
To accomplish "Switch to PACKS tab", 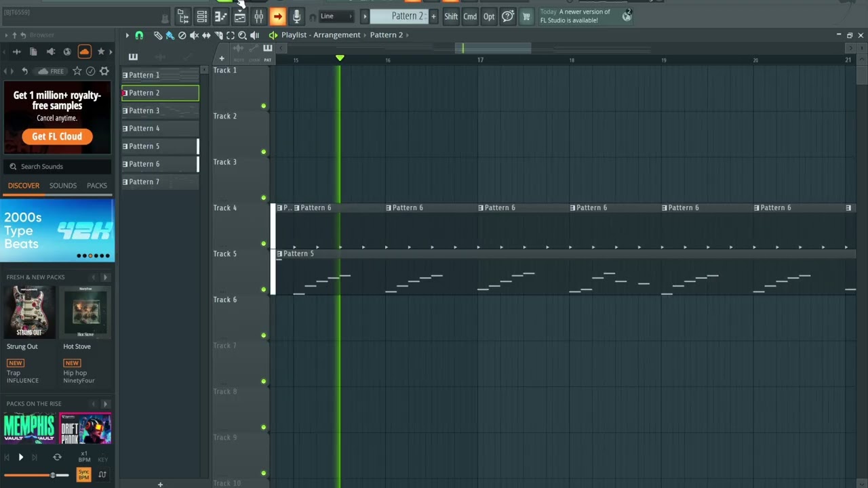I will click(x=97, y=186).
